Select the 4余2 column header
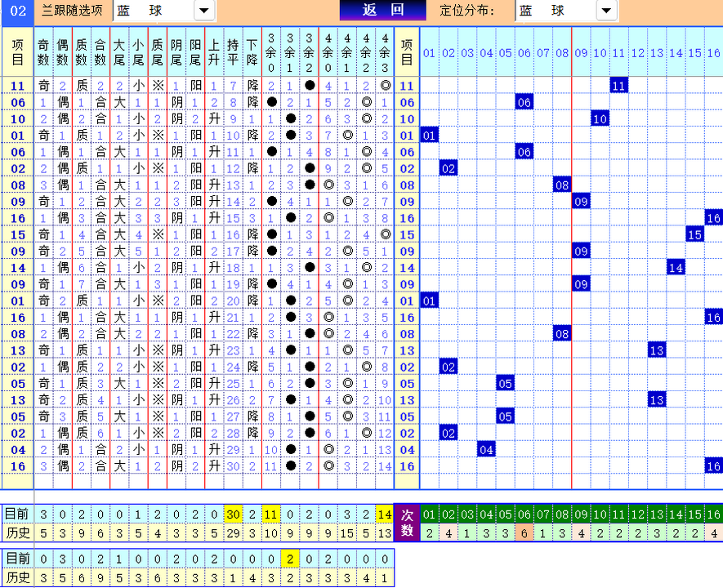Screen dimensions: 723x588 click(366, 51)
